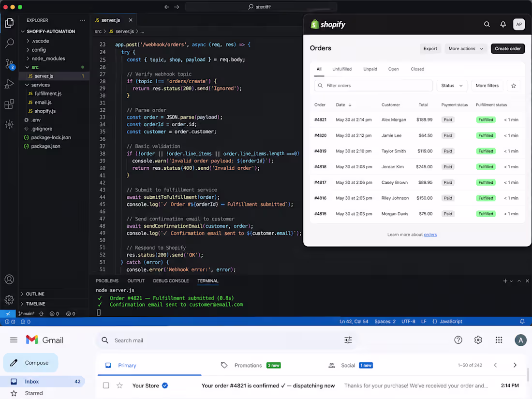The height and width of the screenshot is (399, 532).
Task: Open Gmail support help icon
Action: [458, 340]
